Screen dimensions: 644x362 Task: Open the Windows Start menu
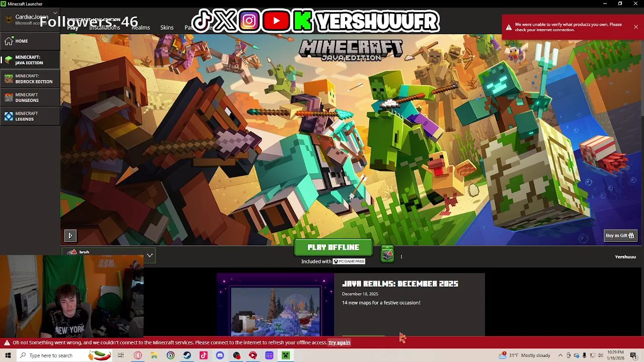[8, 355]
